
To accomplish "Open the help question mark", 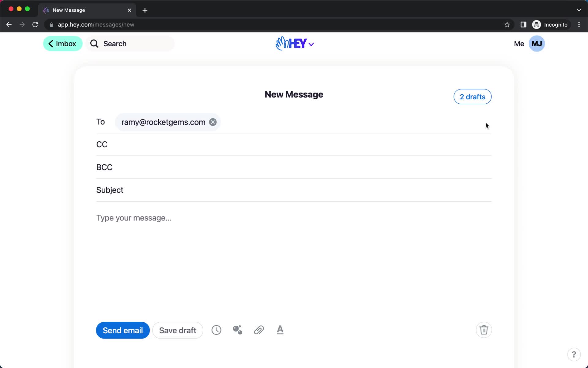I will 574,355.
